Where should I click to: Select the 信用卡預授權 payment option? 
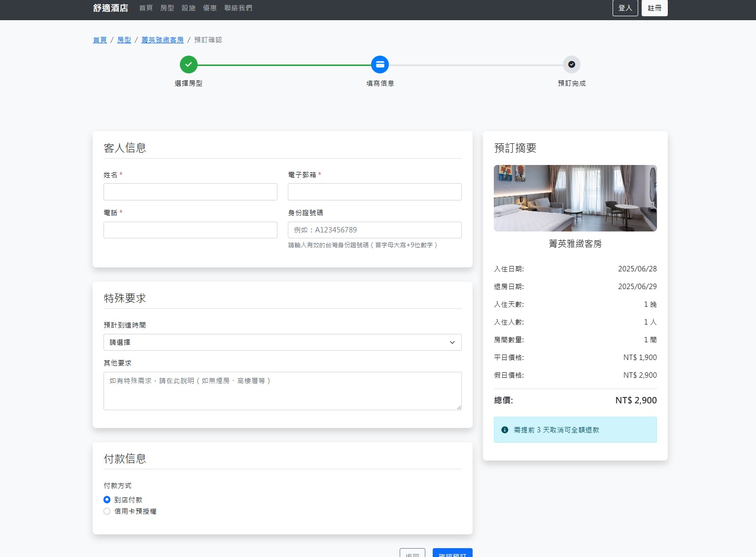(107, 511)
